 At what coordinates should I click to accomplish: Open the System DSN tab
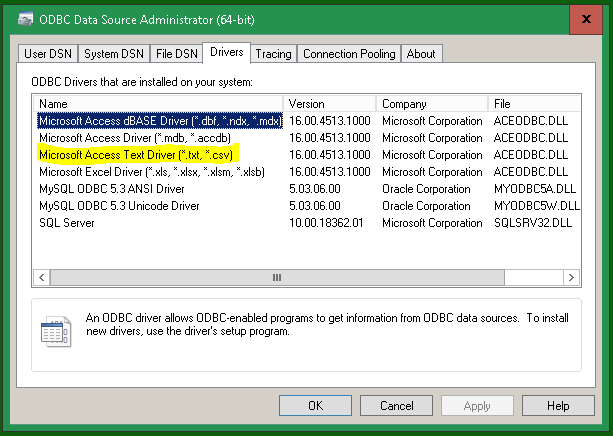[114, 54]
